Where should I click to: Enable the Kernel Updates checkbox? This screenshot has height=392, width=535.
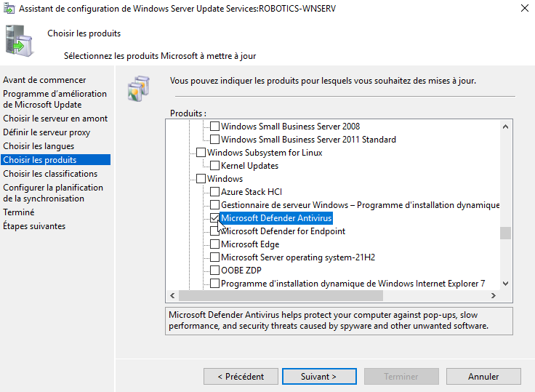click(214, 166)
